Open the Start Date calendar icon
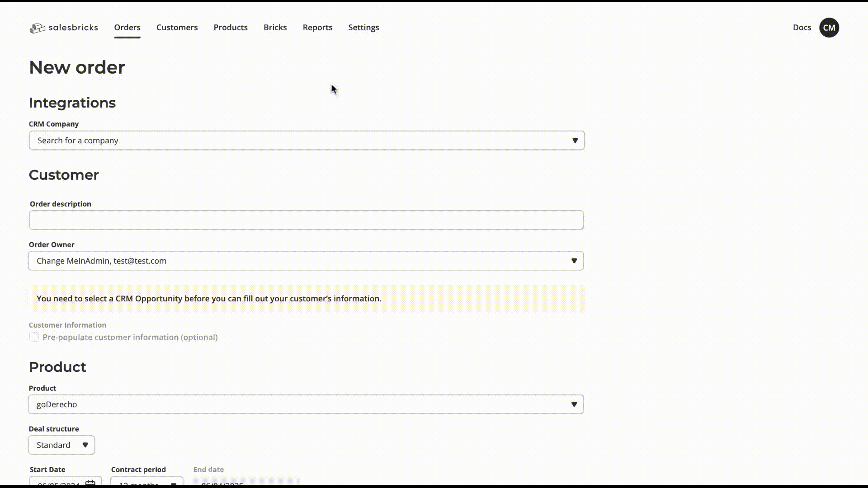The image size is (868, 488). (90, 483)
